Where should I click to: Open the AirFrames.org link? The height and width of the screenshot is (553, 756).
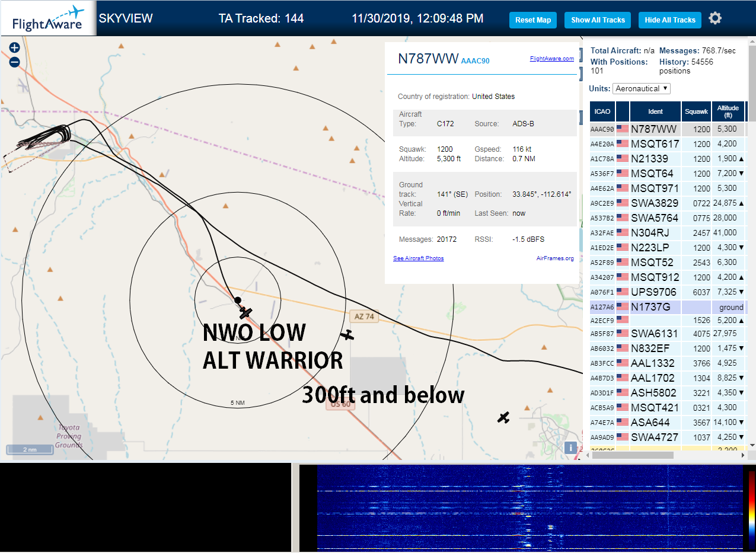tap(555, 258)
